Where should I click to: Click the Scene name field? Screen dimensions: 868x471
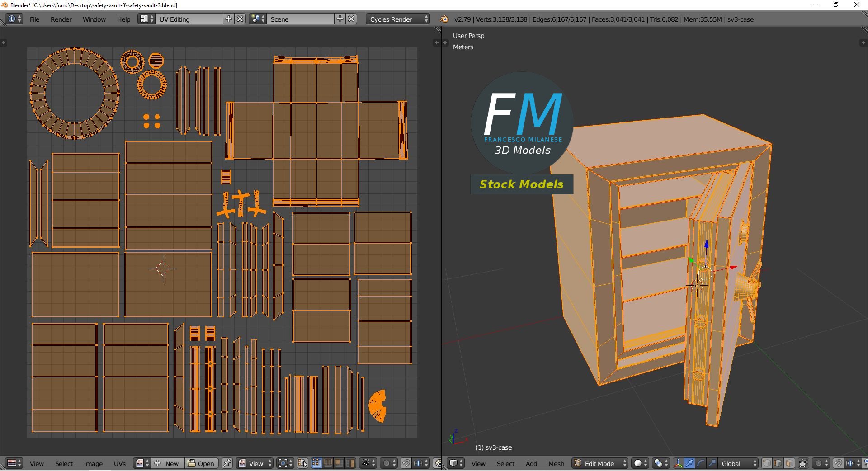[x=301, y=19]
